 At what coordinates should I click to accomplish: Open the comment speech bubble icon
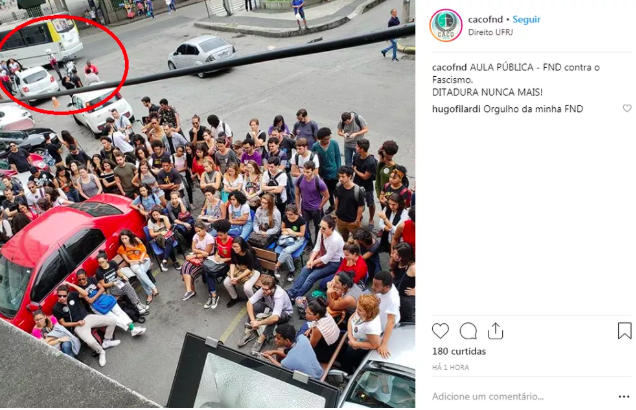(x=468, y=331)
